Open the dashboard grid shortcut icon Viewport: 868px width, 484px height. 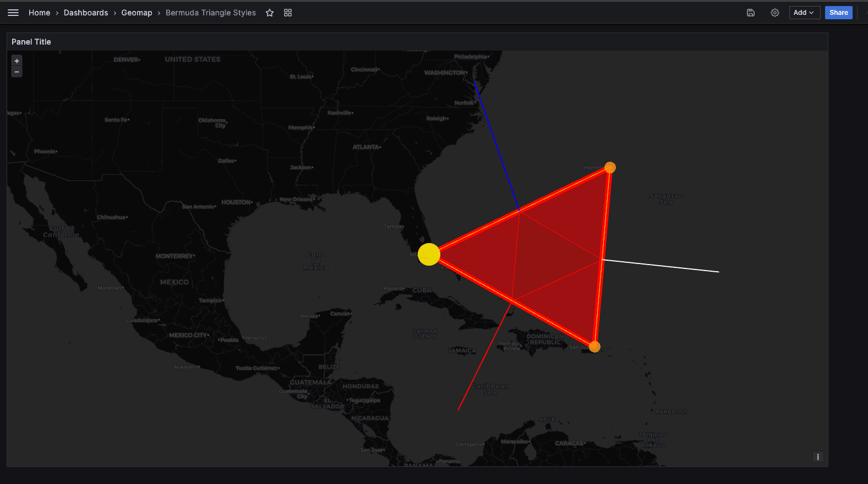[288, 13]
